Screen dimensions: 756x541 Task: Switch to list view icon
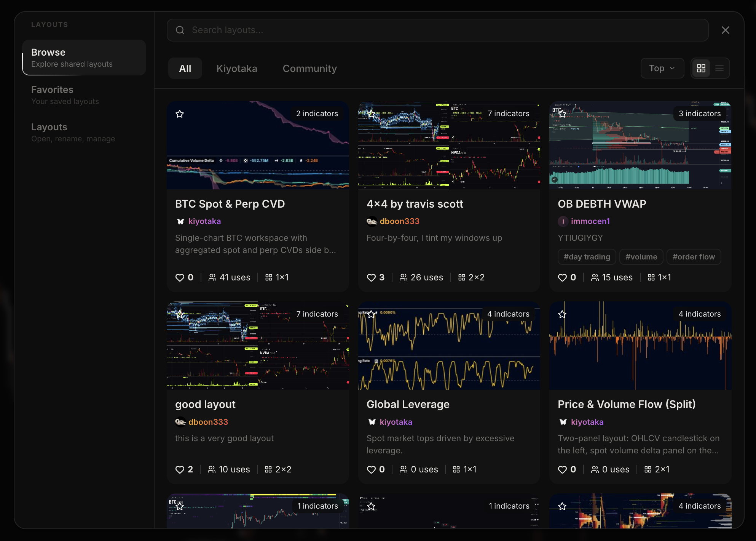(x=719, y=68)
